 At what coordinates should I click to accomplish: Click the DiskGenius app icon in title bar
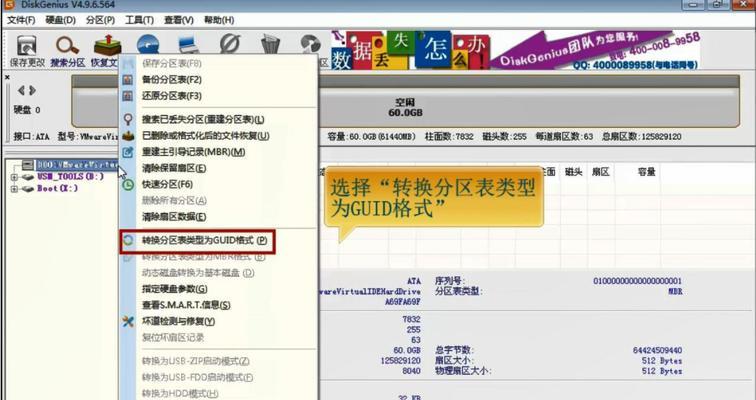tap(10, 4)
